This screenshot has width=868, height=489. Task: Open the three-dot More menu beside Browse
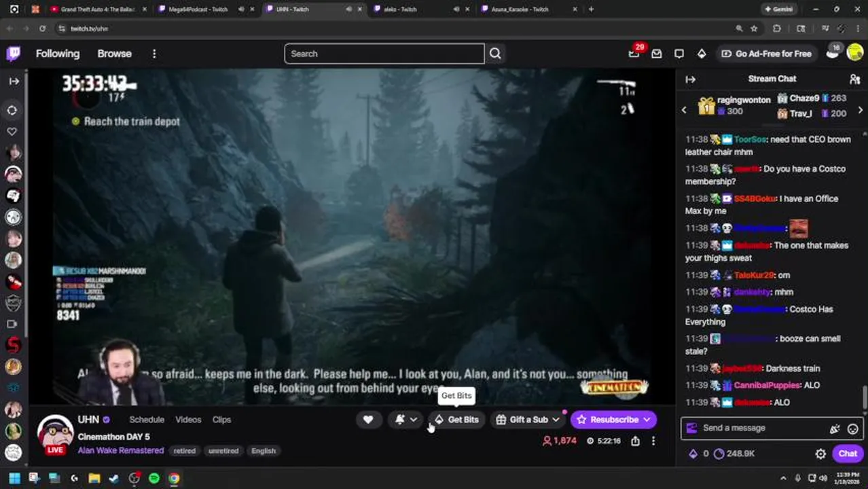click(154, 54)
